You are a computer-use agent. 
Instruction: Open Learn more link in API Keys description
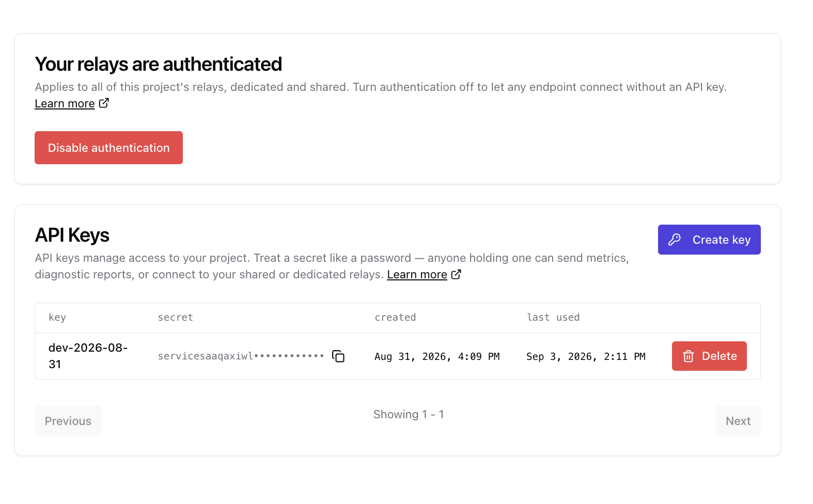(417, 275)
